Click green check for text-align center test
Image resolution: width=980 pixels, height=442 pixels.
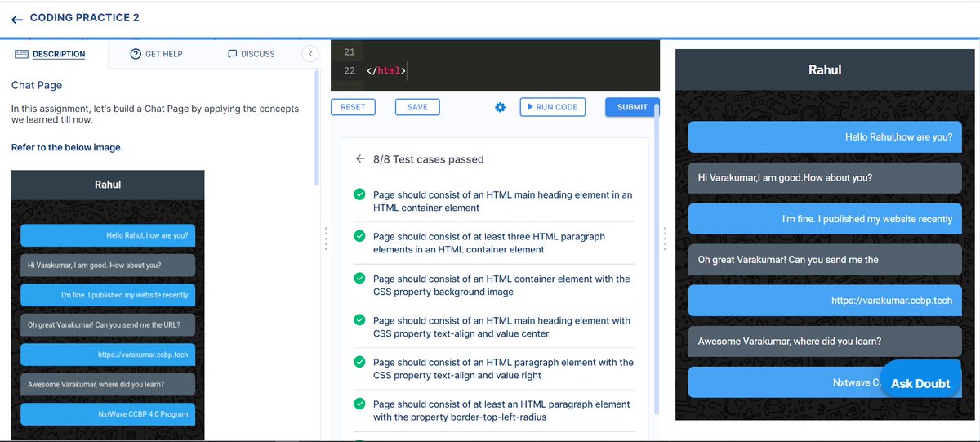point(359,319)
